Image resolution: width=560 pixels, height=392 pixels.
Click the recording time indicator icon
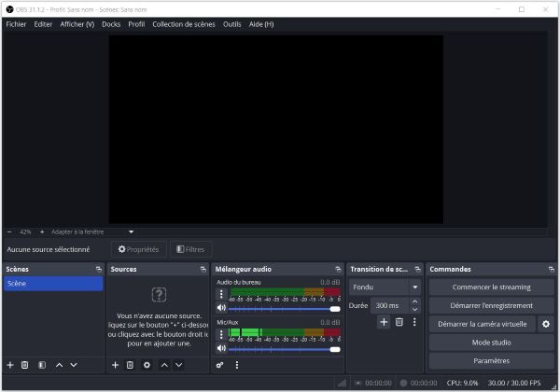[403, 383]
